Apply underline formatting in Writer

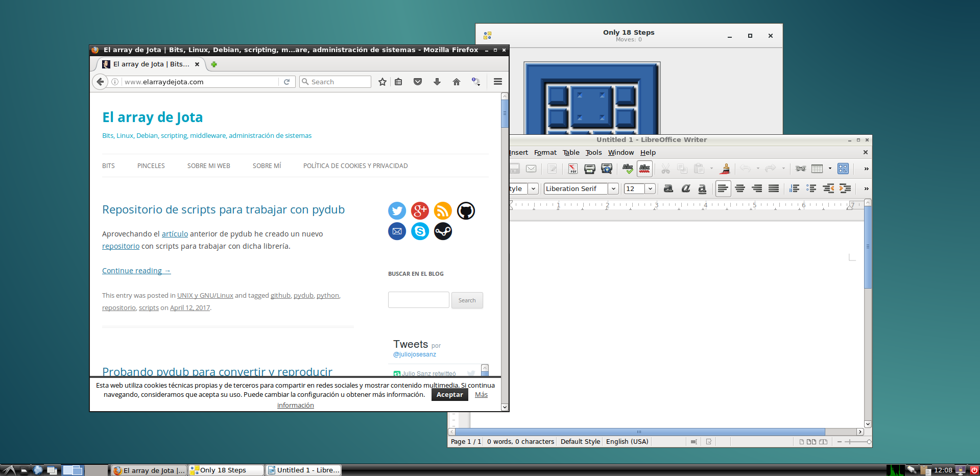click(x=702, y=188)
